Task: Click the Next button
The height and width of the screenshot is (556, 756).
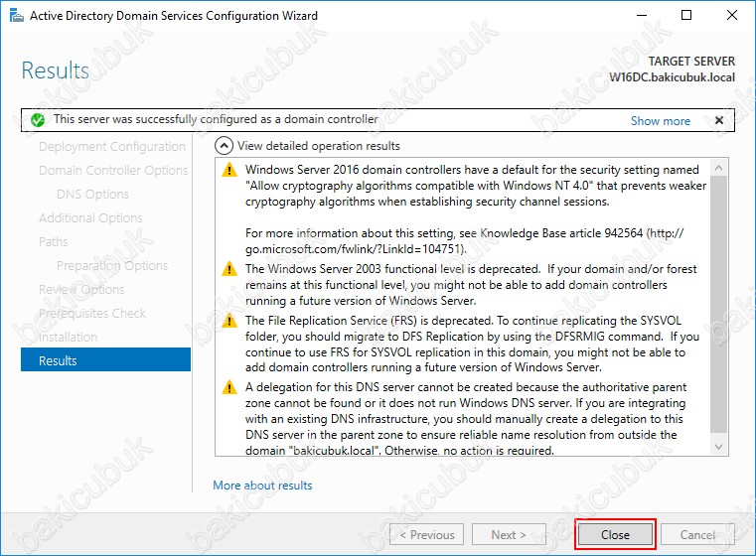Action: 509,534
